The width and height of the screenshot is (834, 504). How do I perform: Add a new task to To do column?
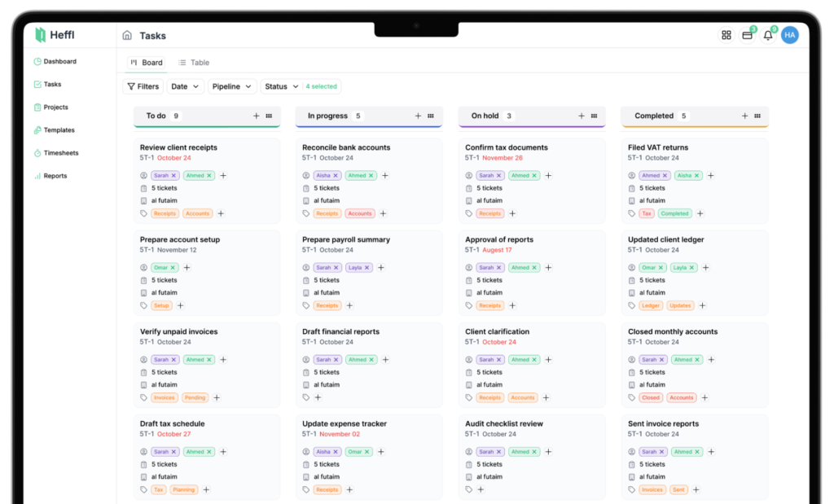click(x=256, y=116)
